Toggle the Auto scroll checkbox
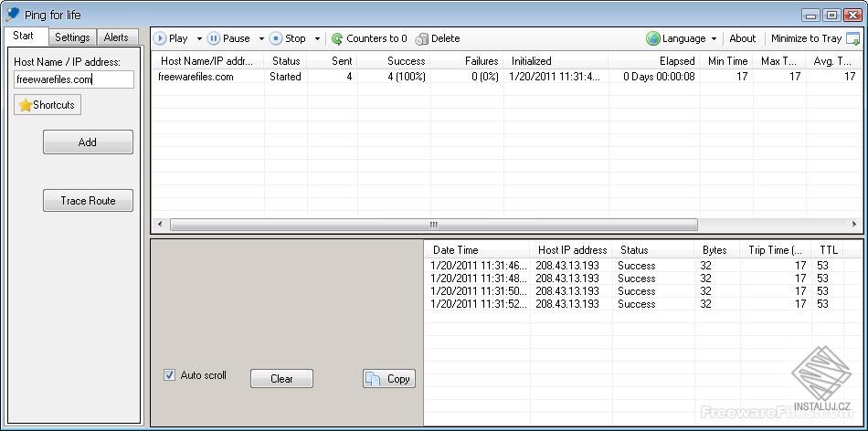Screen dimensions: 868x431 pos(169,375)
